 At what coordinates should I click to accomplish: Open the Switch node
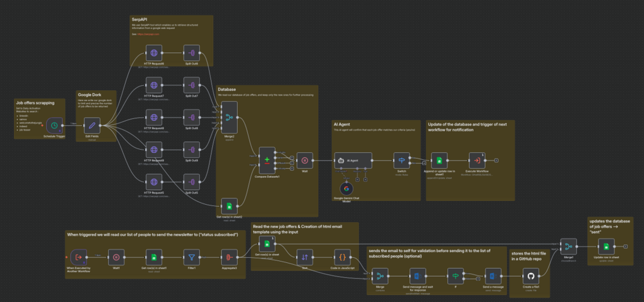(402, 161)
